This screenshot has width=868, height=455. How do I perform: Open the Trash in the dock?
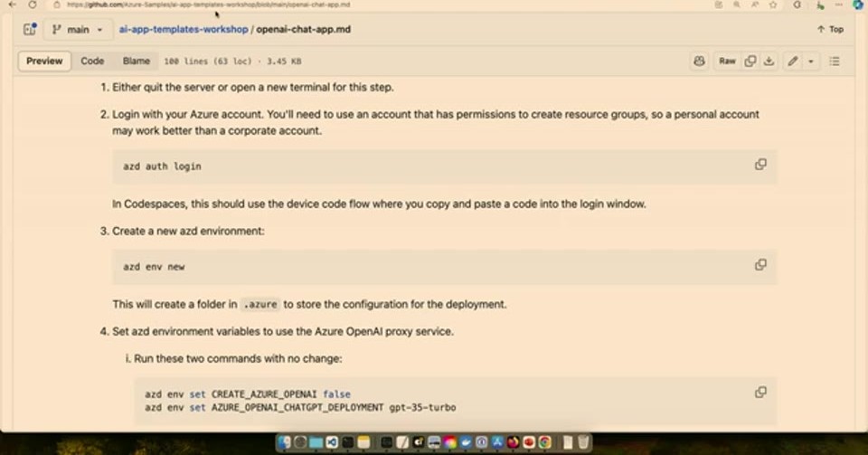point(583,441)
